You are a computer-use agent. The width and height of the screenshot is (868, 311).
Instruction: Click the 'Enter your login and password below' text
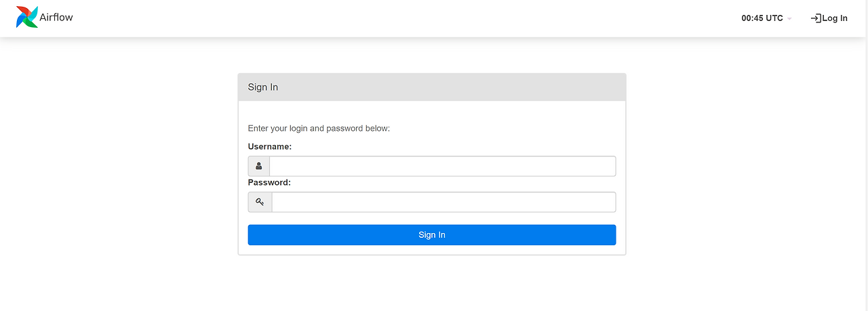(319, 128)
